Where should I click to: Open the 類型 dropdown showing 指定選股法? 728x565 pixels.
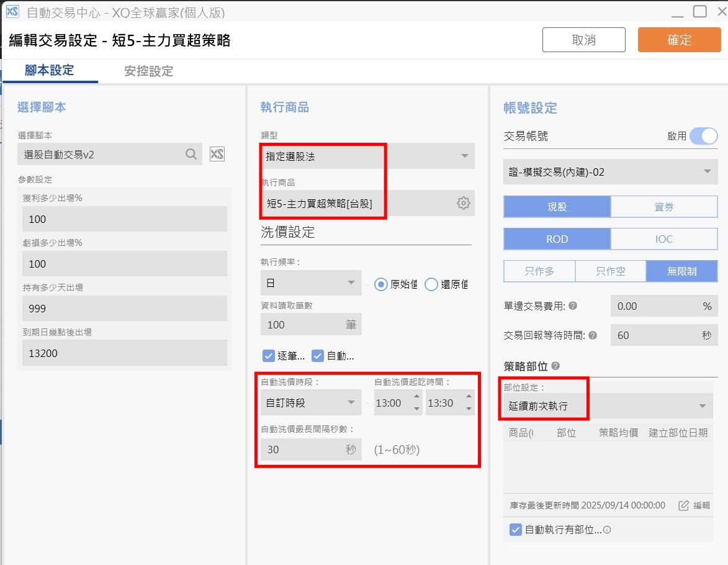coord(367,156)
